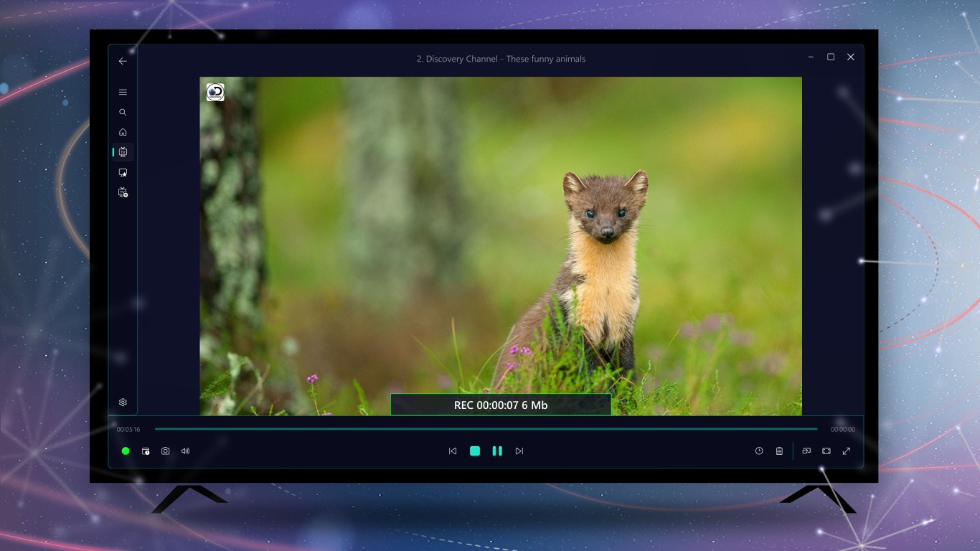Click the video playback area
Viewport: 980px width, 551px height.
click(x=501, y=246)
